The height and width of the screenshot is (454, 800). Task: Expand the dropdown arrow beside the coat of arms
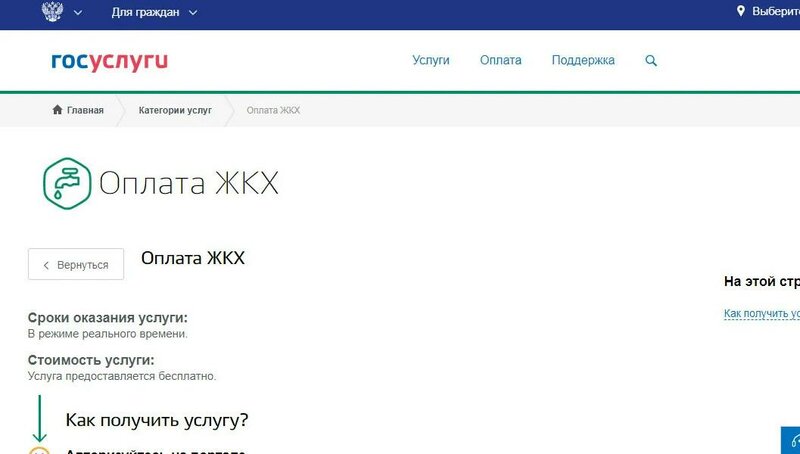78,13
